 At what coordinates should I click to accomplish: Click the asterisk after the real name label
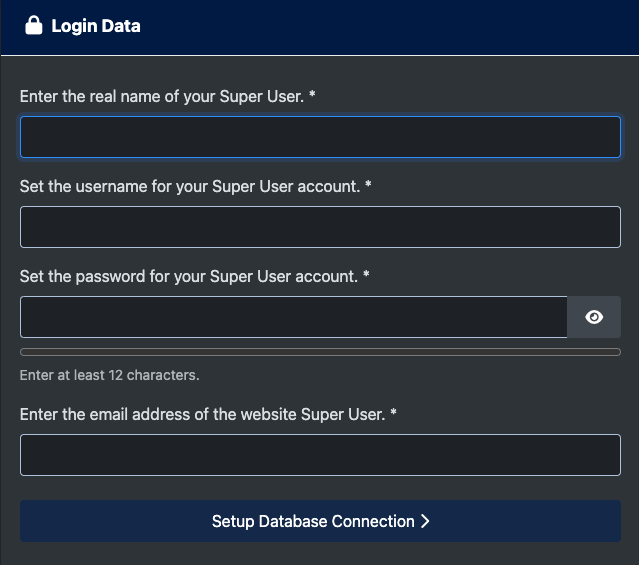(x=313, y=96)
